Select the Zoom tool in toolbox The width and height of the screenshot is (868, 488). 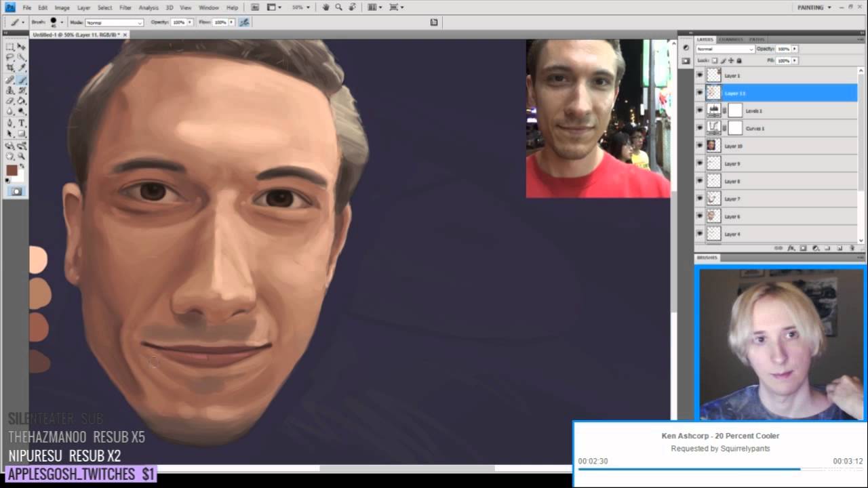pyautogui.click(x=22, y=157)
